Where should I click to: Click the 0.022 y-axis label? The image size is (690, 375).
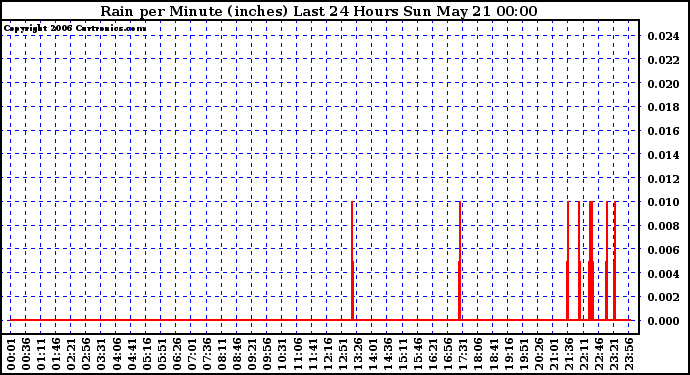coord(663,60)
